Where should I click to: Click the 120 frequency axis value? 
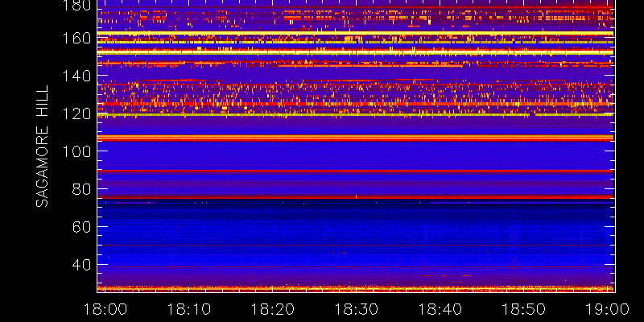[76, 114]
